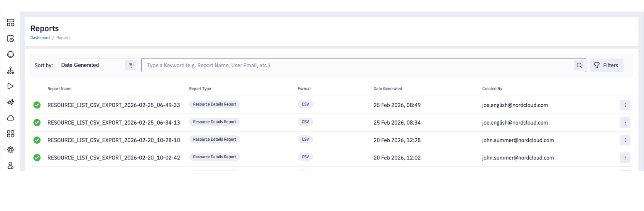This screenshot has height=211, width=644.
Task: Select the chip processor sidebar icon
Action: [x=11, y=54]
